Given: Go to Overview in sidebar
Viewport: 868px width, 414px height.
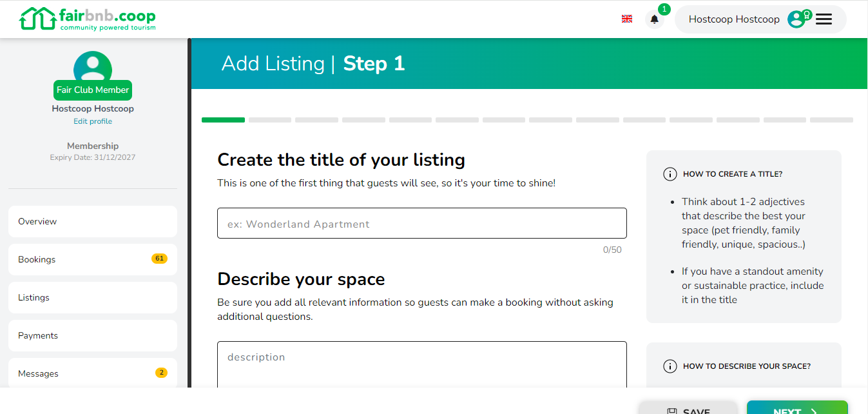Looking at the screenshot, I should [93, 221].
